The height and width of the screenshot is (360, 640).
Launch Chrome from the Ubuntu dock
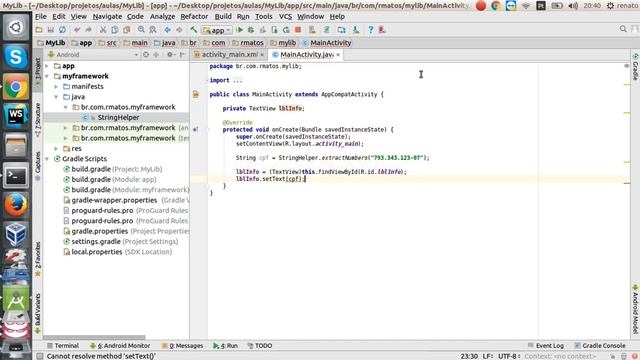pos(16,87)
